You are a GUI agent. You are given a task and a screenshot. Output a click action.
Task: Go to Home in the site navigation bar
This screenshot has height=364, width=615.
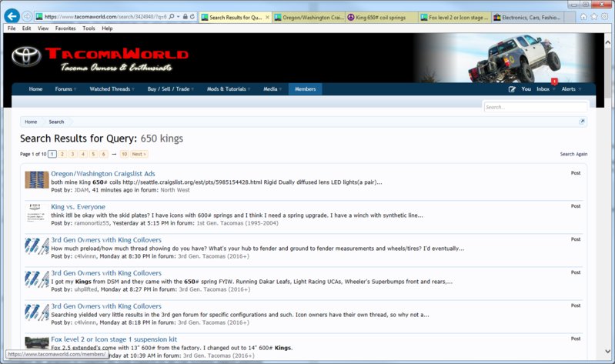(35, 89)
